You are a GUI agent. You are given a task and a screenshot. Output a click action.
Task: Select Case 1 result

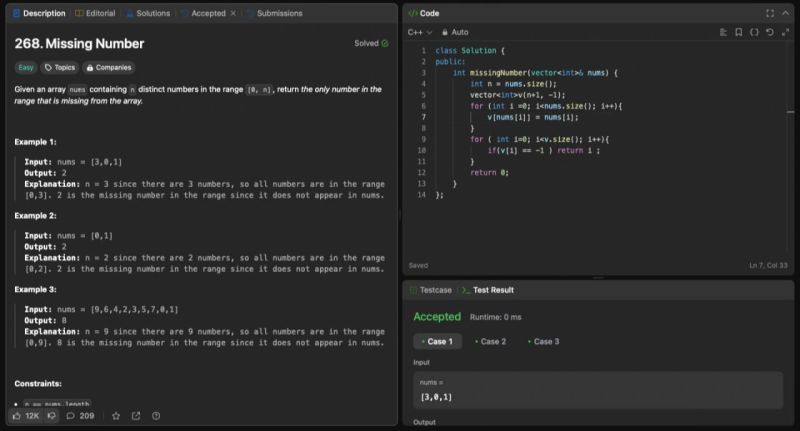click(x=438, y=341)
